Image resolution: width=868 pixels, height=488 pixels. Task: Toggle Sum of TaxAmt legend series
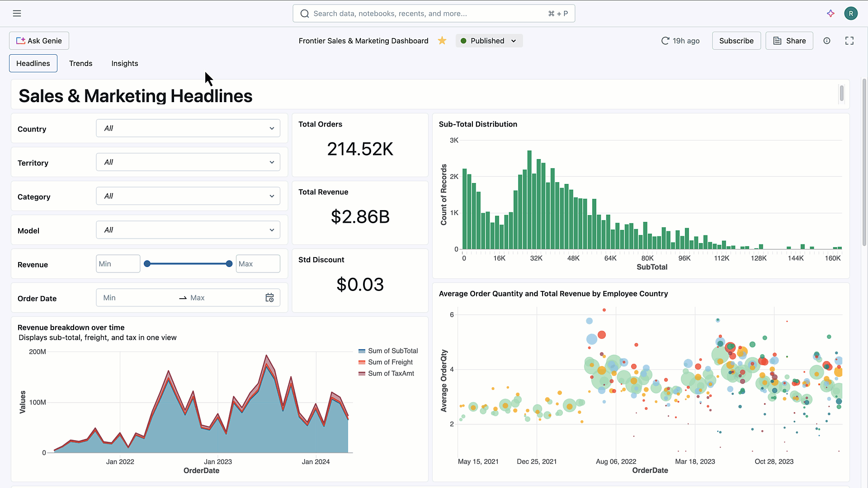point(386,374)
